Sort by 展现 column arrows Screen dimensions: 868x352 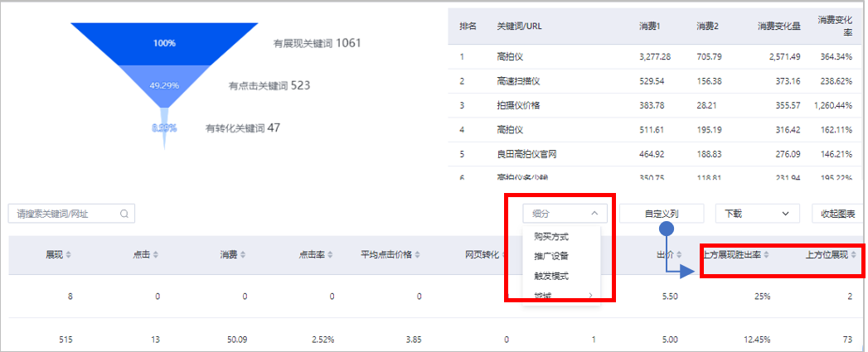69,254
